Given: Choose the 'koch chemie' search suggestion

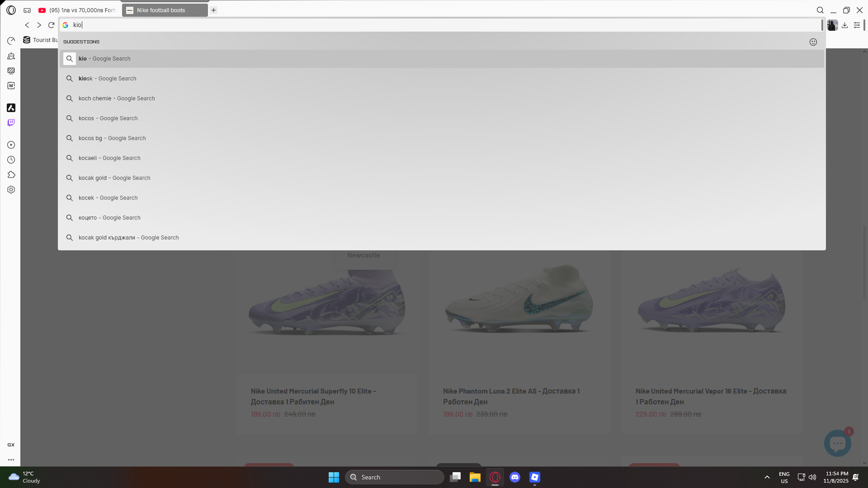Looking at the screenshot, I should (116, 99).
